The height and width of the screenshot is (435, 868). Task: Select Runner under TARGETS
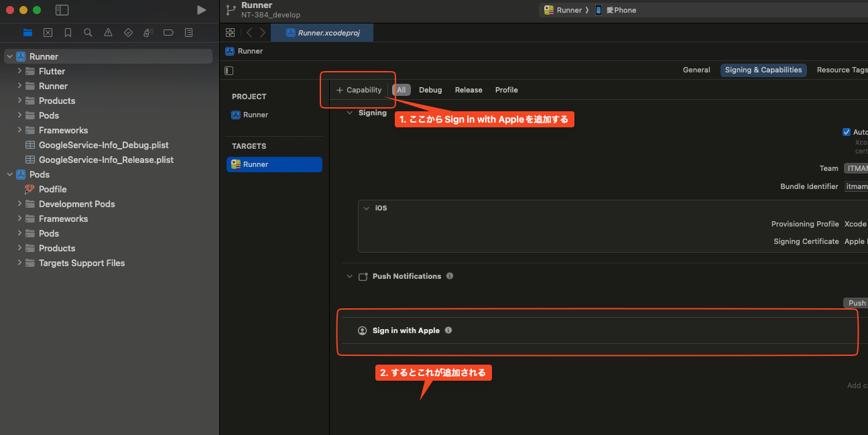(274, 164)
